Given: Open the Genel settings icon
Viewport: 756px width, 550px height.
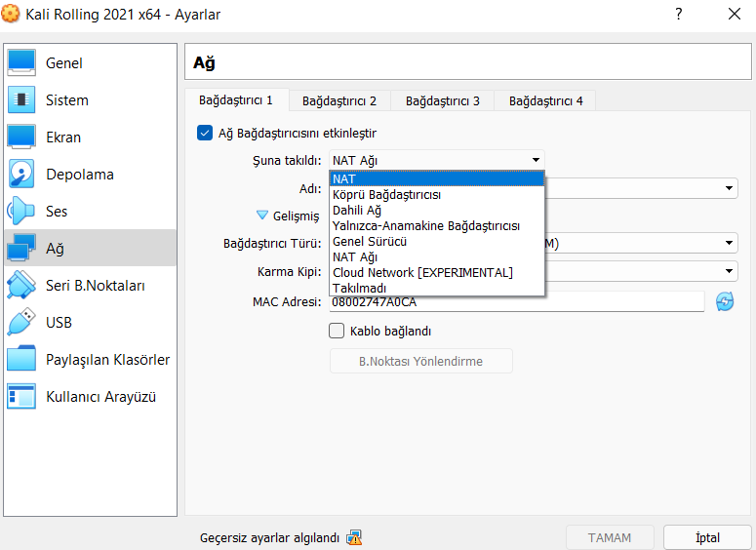Looking at the screenshot, I should pos(21,63).
